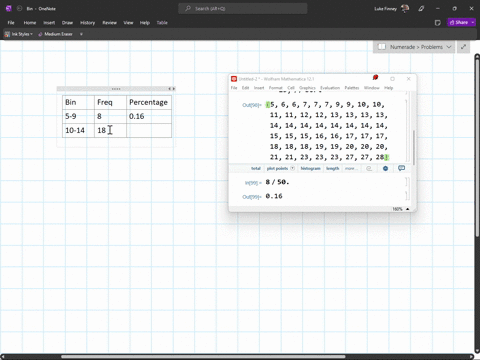Click the 0.16 cell in the table

[149, 116]
